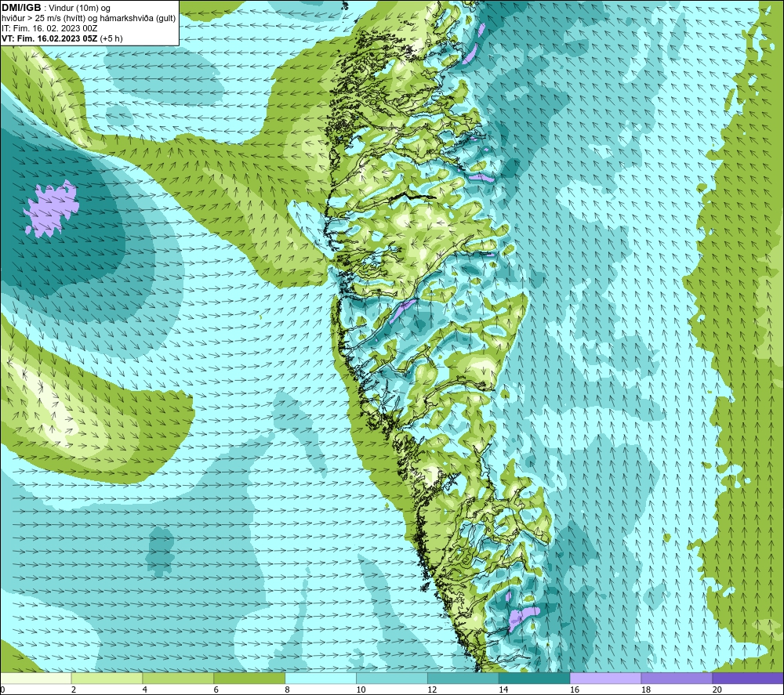Click the scale label '18'
784x695 pixels.
click(x=646, y=690)
